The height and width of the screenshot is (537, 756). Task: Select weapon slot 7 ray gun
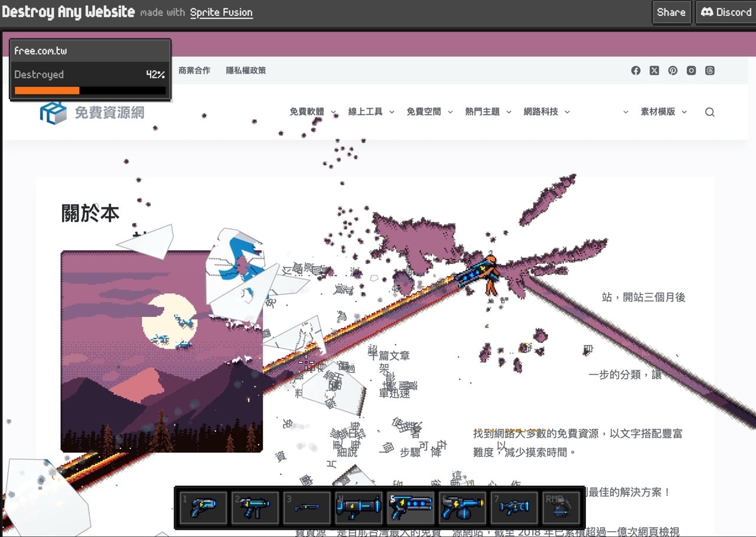(x=514, y=507)
